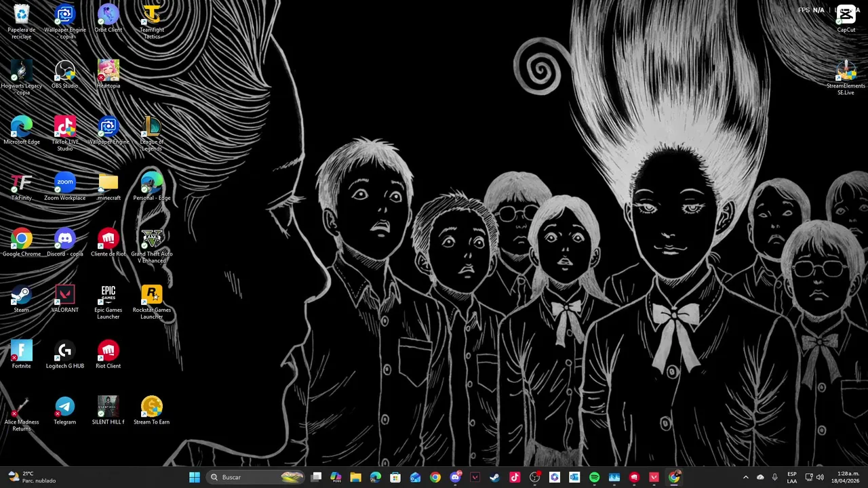Select the Fortnite desktop icon
868x488 pixels.
click(x=22, y=355)
